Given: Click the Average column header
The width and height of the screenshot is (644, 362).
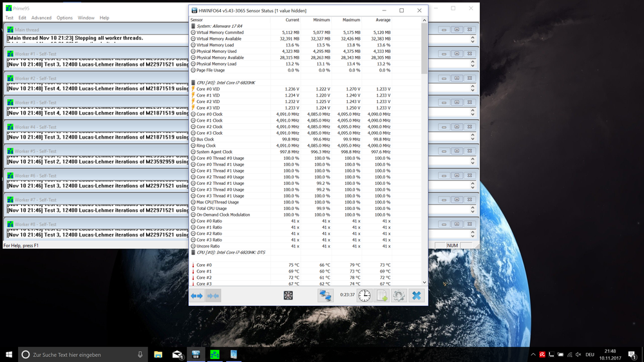Looking at the screenshot, I should pos(381,20).
